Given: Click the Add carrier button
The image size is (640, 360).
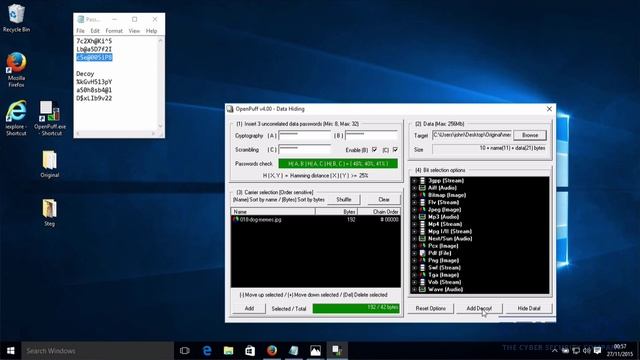Looking at the screenshot, I should (249, 309).
